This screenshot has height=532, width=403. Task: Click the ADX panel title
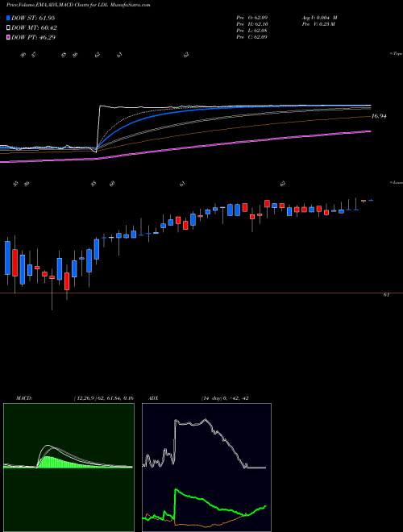coord(154,398)
